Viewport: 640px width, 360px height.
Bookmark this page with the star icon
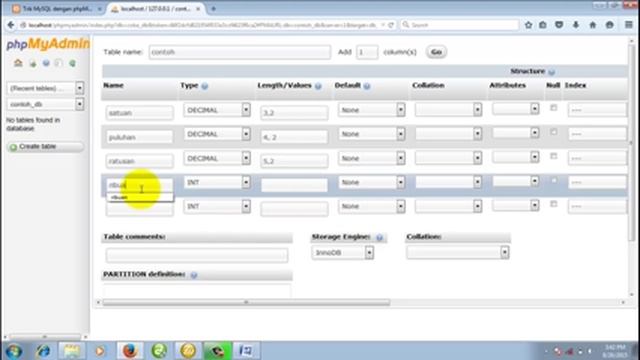[x=528, y=25]
